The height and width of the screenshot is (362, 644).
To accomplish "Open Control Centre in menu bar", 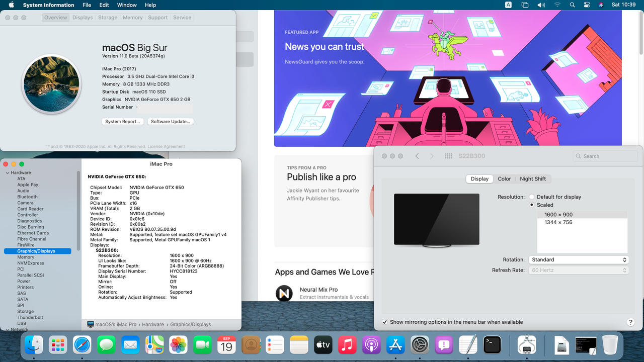I will click(x=587, y=5).
